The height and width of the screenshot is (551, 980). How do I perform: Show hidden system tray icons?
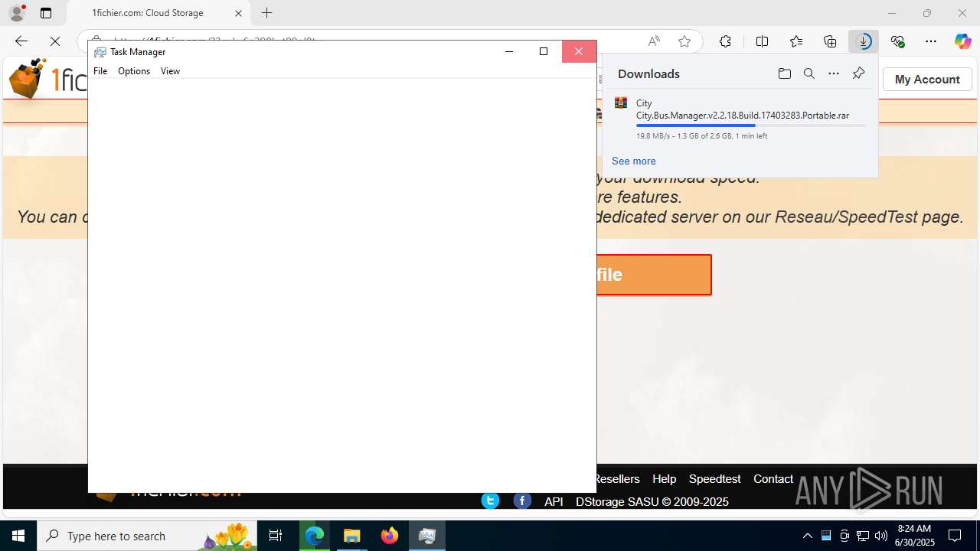(x=807, y=536)
